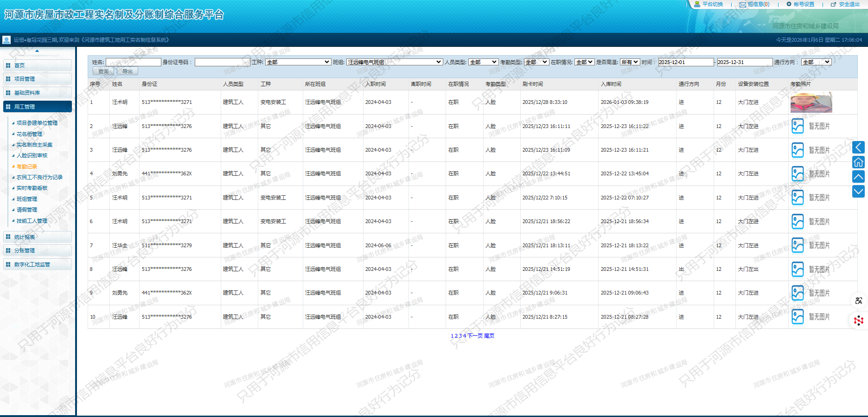Click the 帐号设置 gear icon
Image resolution: width=868 pixels, height=417 pixels.
point(789,4)
